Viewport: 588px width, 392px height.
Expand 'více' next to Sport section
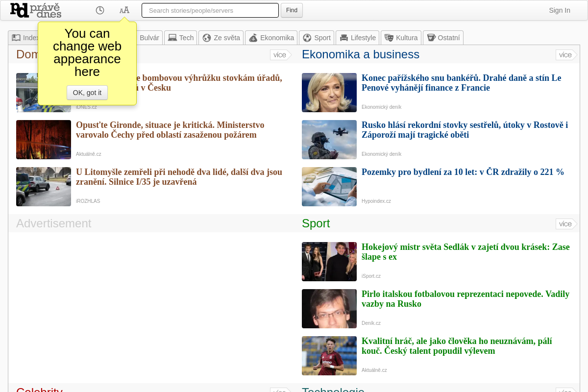pos(566,224)
